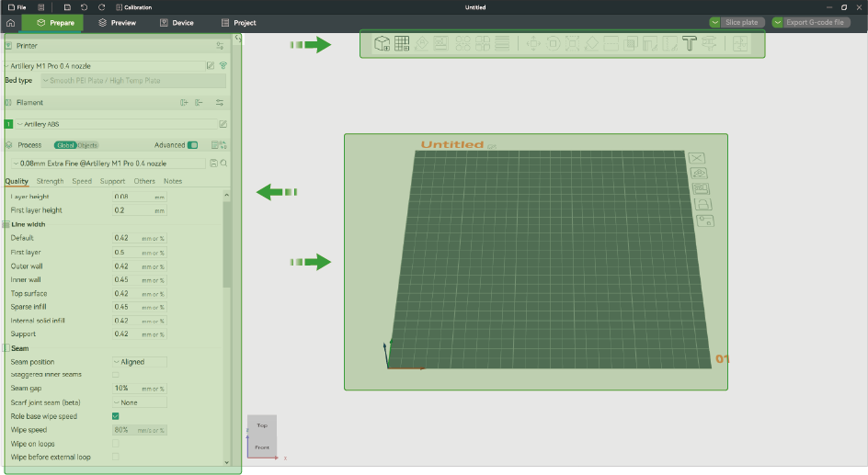The image size is (868, 475).
Task: Click the Auto orient icon
Action: (422, 44)
